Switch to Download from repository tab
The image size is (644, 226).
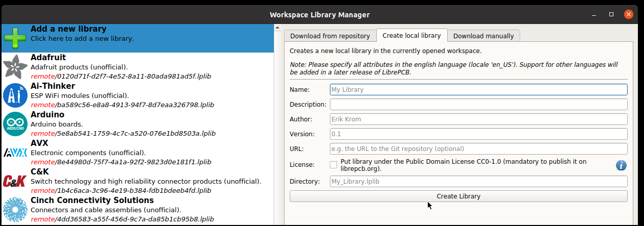tap(330, 36)
